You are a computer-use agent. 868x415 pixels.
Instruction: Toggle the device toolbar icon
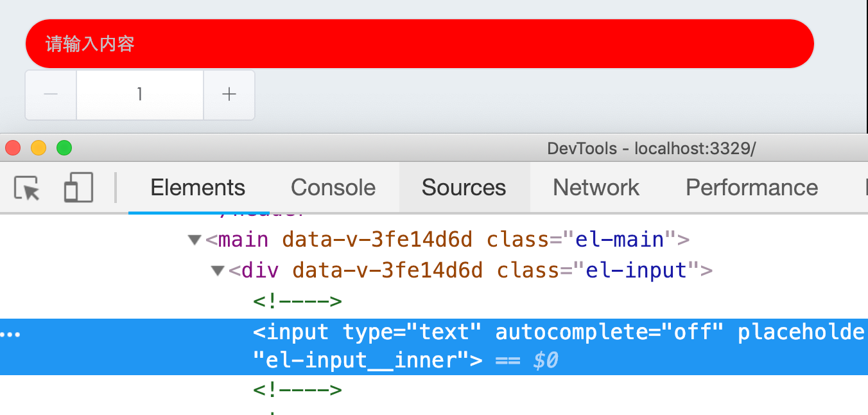click(x=78, y=188)
